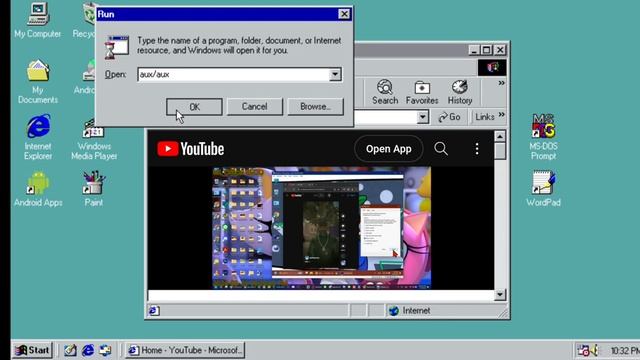Click the Internet zone globe in status bar
This screenshot has width=640, height=360.
click(x=393, y=311)
